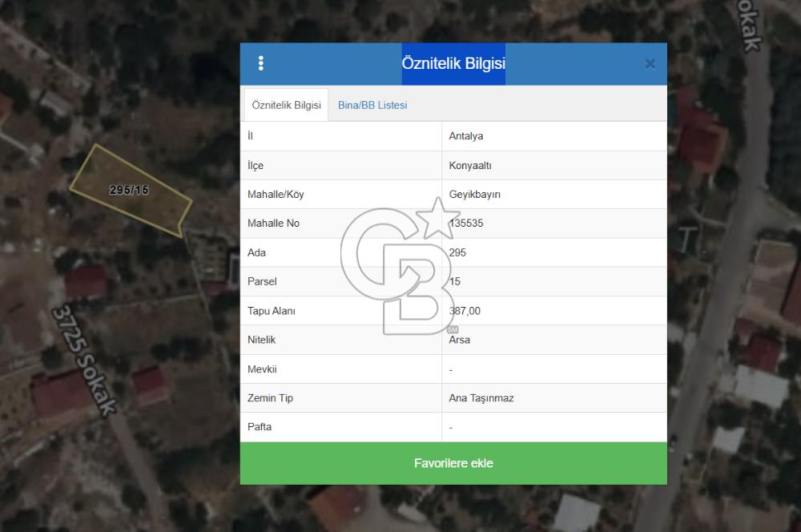Click the 295/15 parcel on the map

(130, 190)
